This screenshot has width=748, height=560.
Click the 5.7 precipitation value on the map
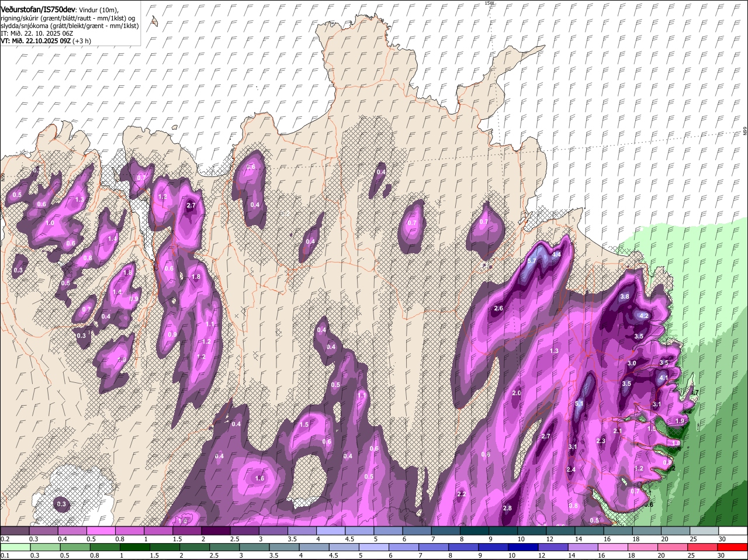click(x=532, y=261)
